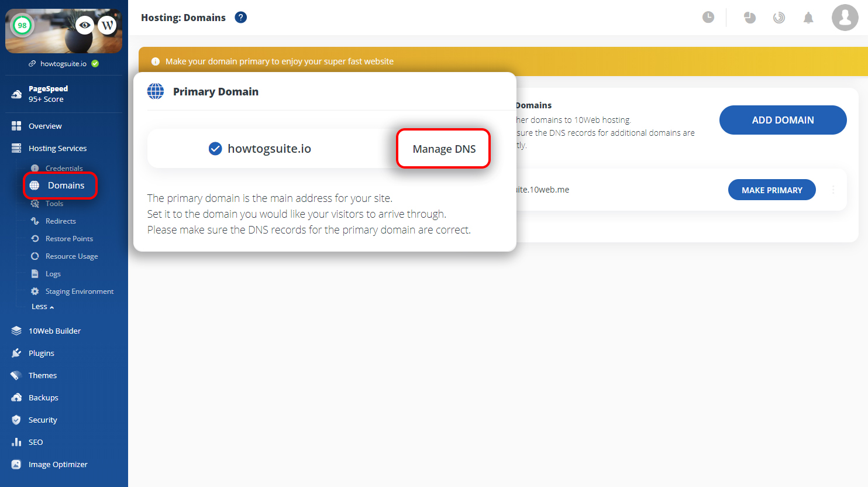Click the circular speed icon in header
Viewport: 868px width, 487px height.
(x=779, y=18)
